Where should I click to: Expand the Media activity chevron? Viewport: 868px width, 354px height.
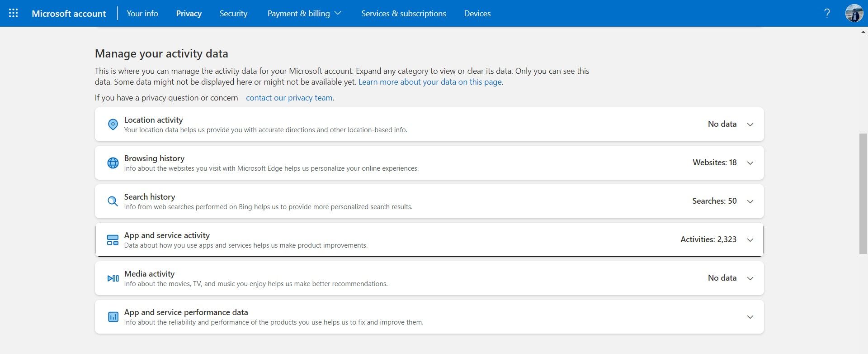pos(750,278)
